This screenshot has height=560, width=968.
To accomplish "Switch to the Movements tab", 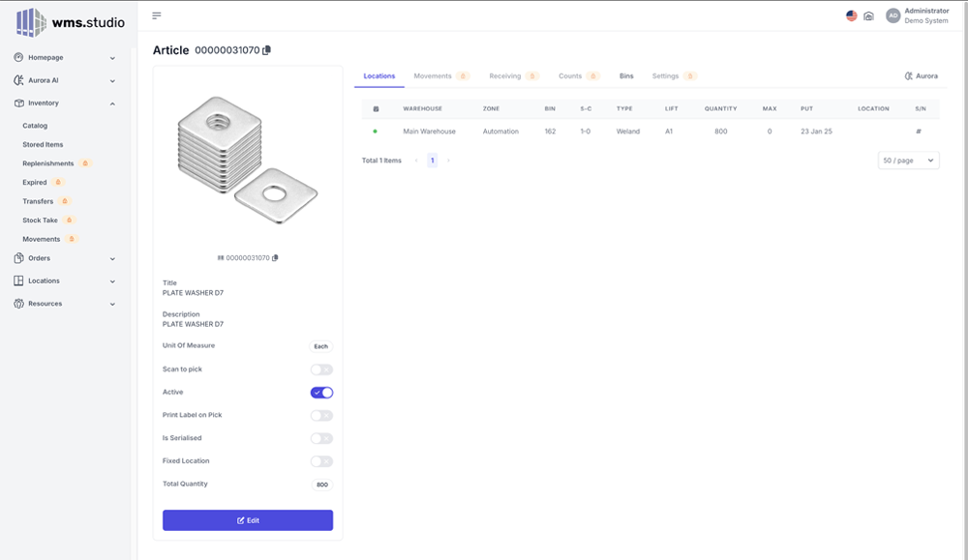I will click(433, 75).
